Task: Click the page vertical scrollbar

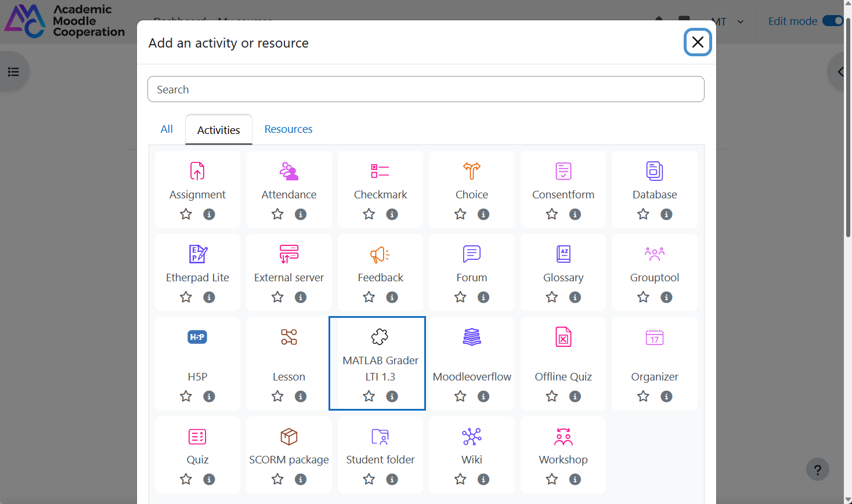Action: point(848,128)
